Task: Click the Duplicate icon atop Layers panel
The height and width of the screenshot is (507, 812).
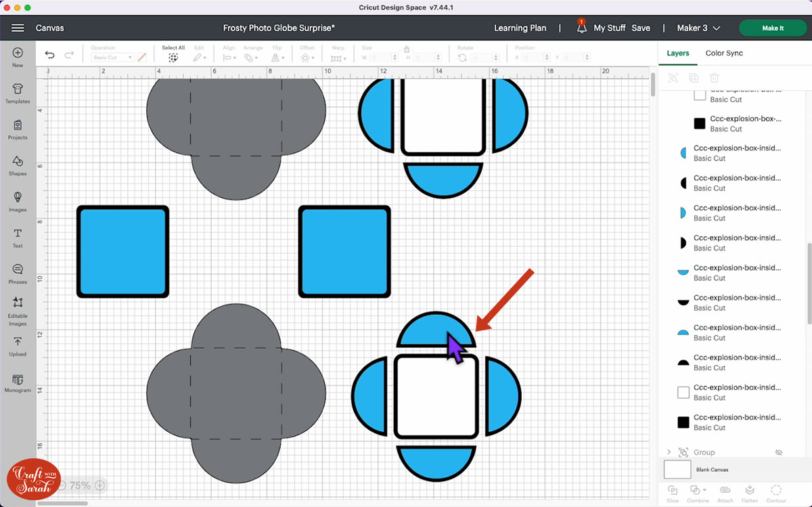Action: coord(694,79)
